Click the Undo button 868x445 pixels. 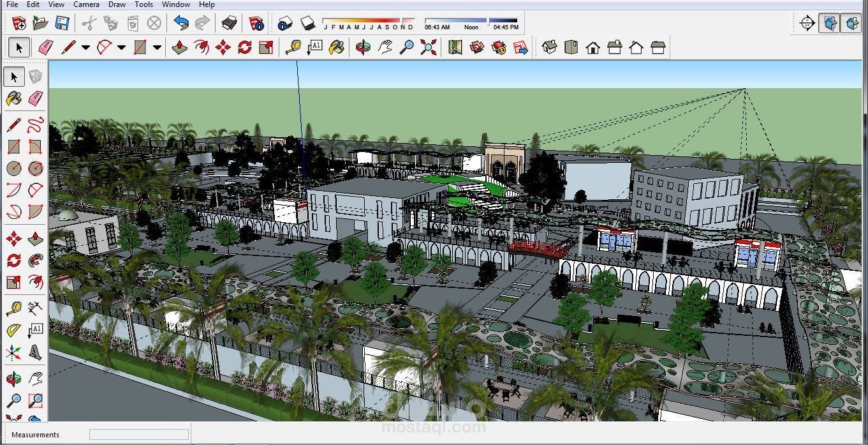tap(181, 22)
